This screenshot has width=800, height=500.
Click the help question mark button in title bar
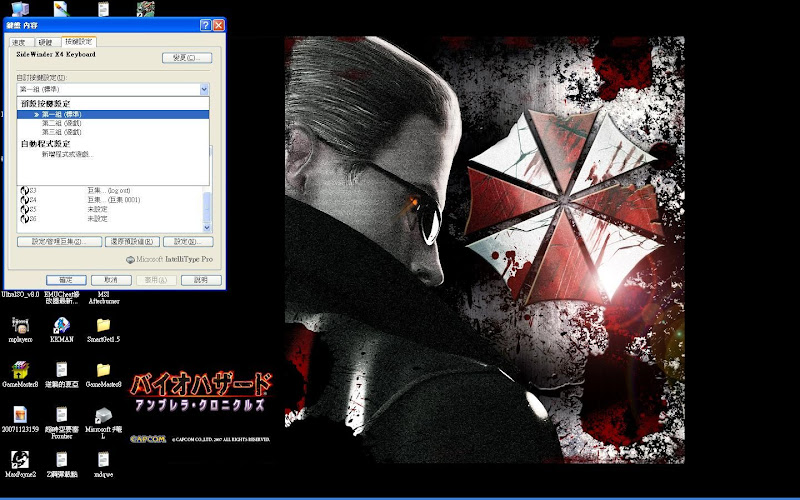tap(206, 25)
